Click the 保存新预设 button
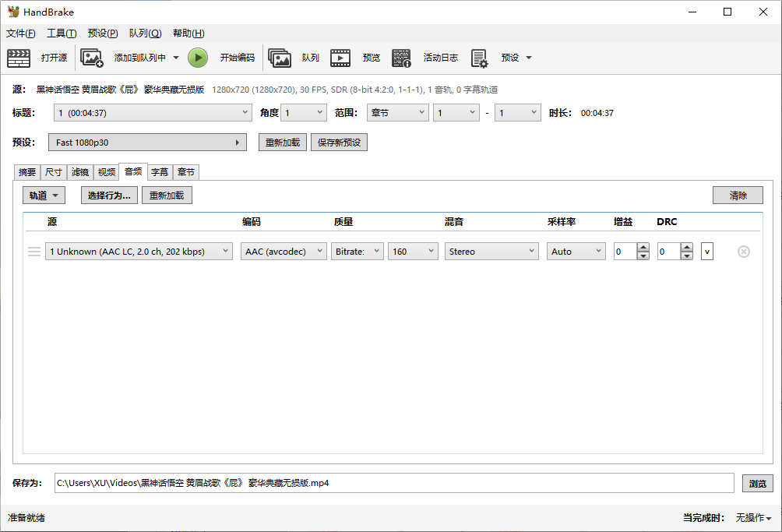 point(339,143)
